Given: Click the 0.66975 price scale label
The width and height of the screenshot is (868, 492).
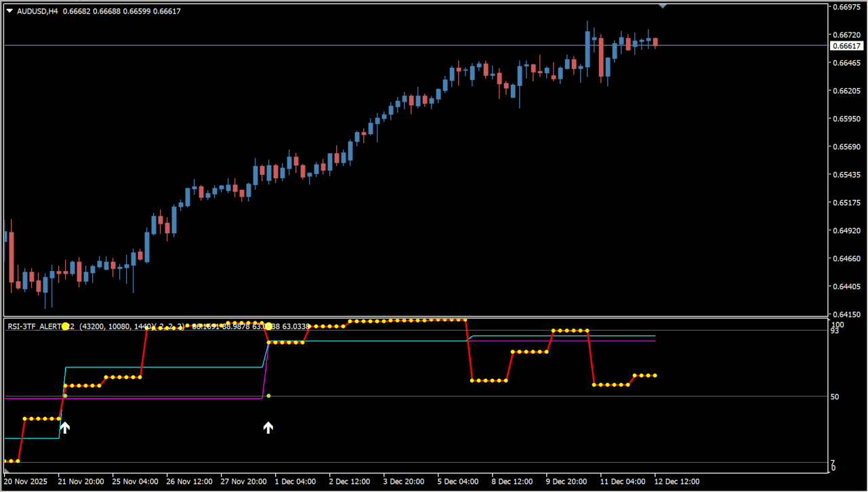Looking at the screenshot, I should point(846,7).
